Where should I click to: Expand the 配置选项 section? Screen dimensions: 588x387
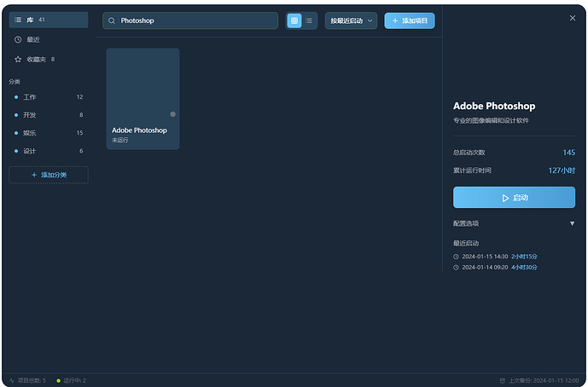[x=514, y=223]
